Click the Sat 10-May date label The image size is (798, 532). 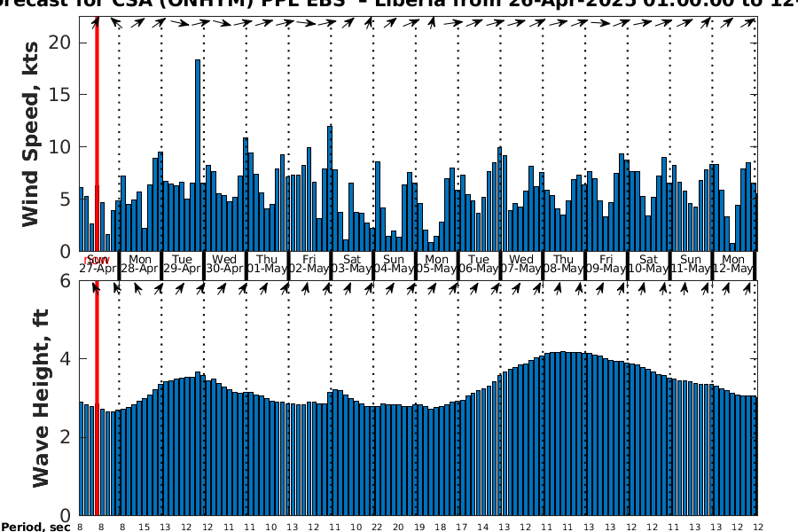click(648, 264)
